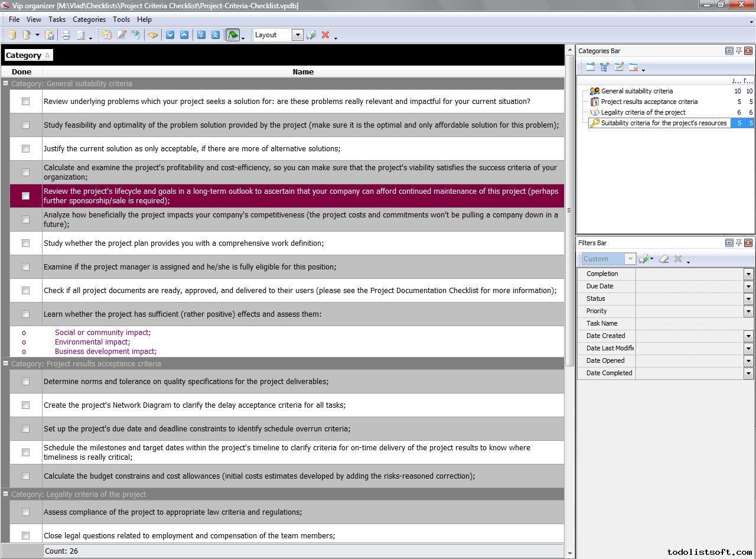The height and width of the screenshot is (559, 756).
Task: Open the Layout dropdown in the toolbar
Action: [x=297, y=35]
